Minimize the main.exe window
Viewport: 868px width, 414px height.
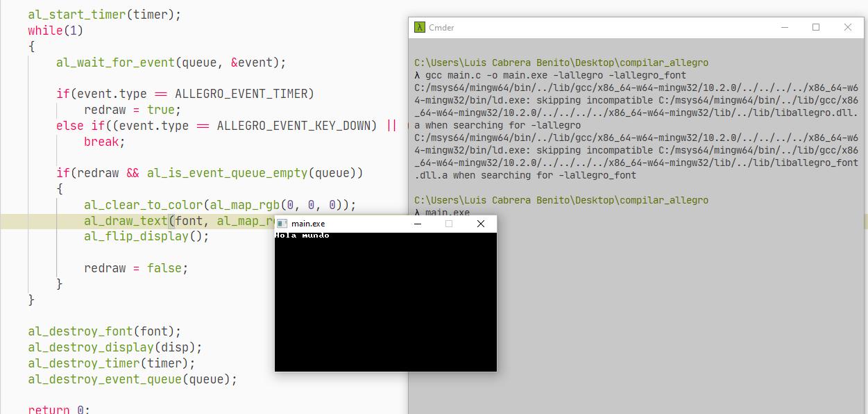tap(418, 224)
